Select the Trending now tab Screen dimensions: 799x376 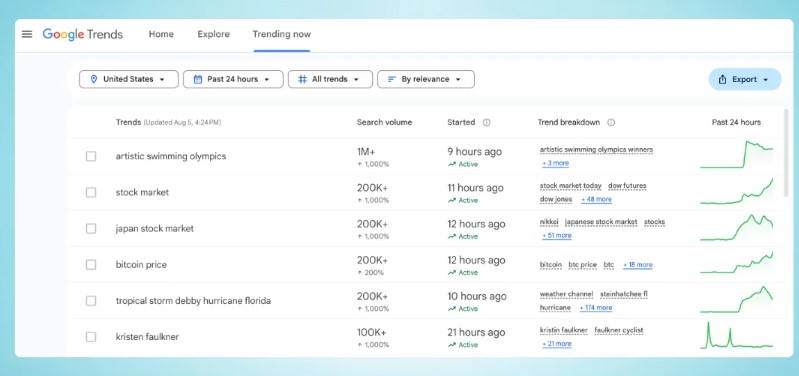(282, 34)
